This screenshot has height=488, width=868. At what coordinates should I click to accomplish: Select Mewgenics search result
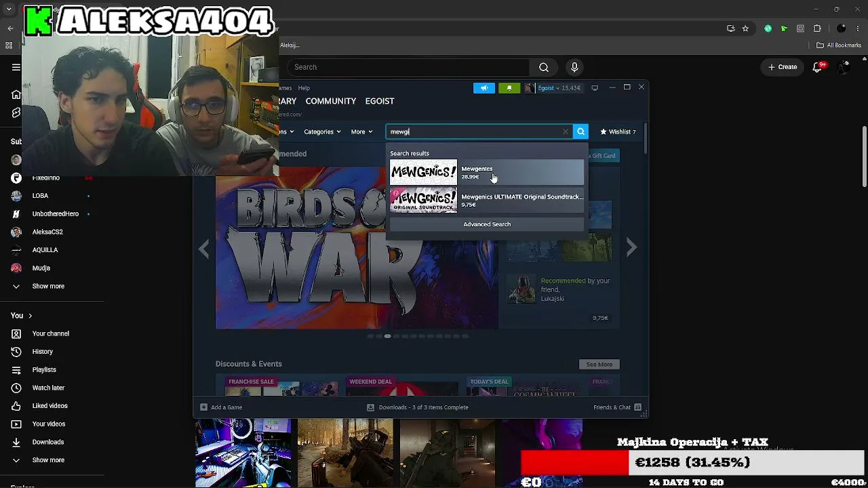tap(486, 173)
